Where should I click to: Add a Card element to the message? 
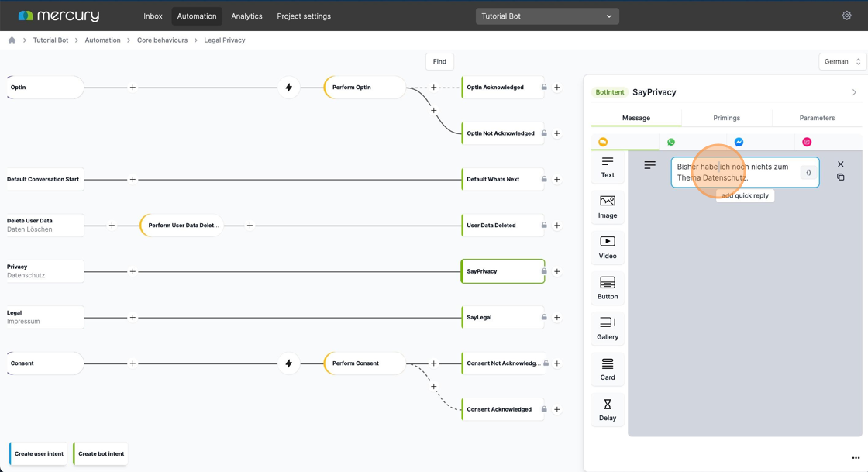(608, 369)
